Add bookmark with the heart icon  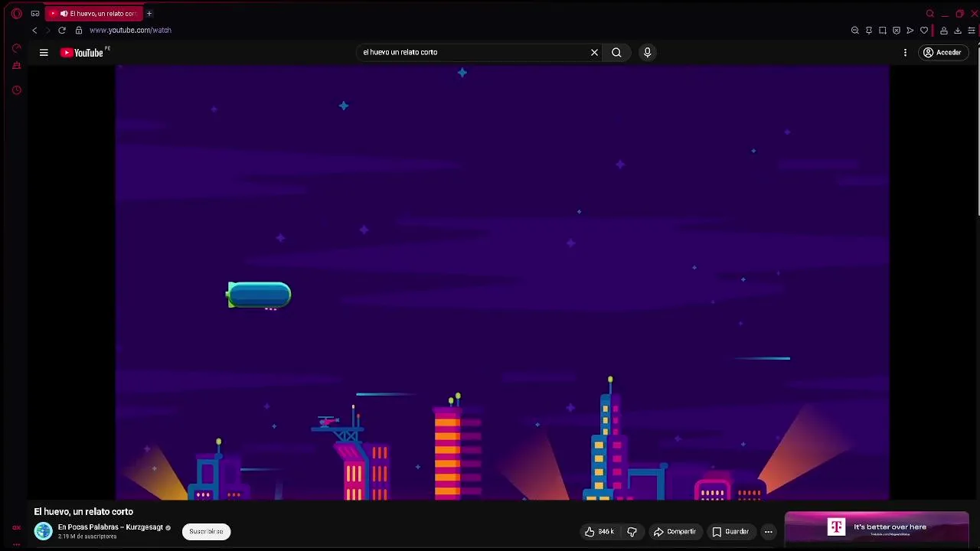[x=924, y=31]
